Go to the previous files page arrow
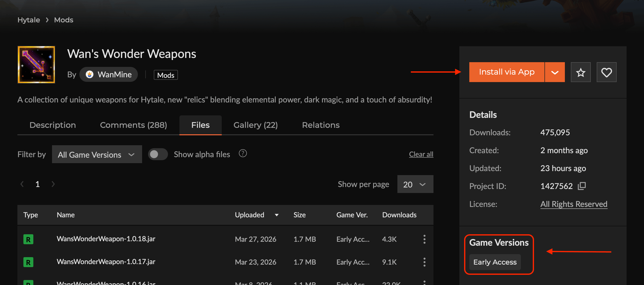The image size is (644, 285). (22, 184)
